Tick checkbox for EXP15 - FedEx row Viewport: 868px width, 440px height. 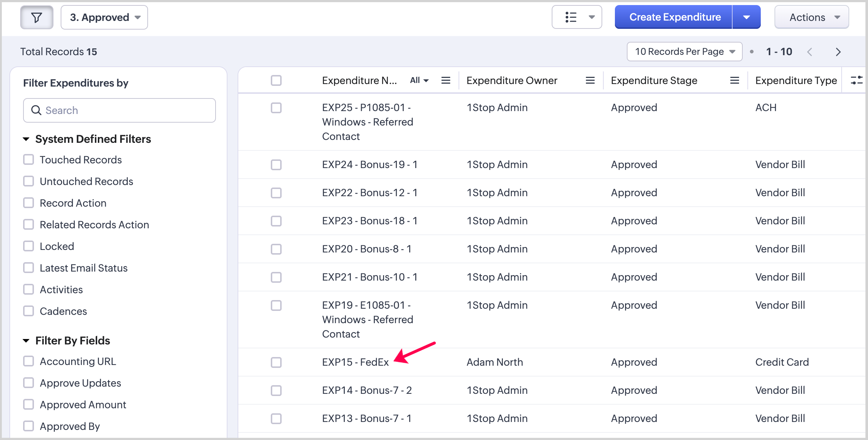[x=276, y=362]
